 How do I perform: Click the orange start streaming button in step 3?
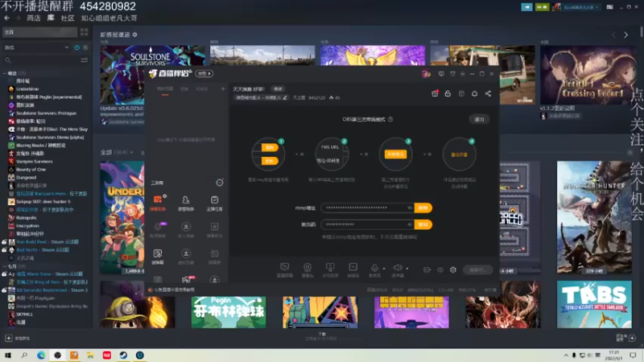click(395, 154)
